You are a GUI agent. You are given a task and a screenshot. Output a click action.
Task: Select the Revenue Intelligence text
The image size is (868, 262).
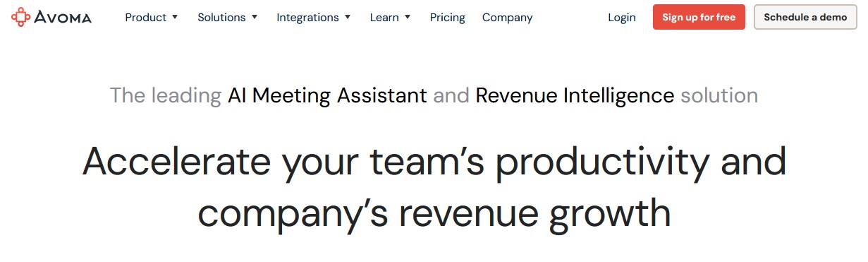pyautogui.click(x=575, y=95)
